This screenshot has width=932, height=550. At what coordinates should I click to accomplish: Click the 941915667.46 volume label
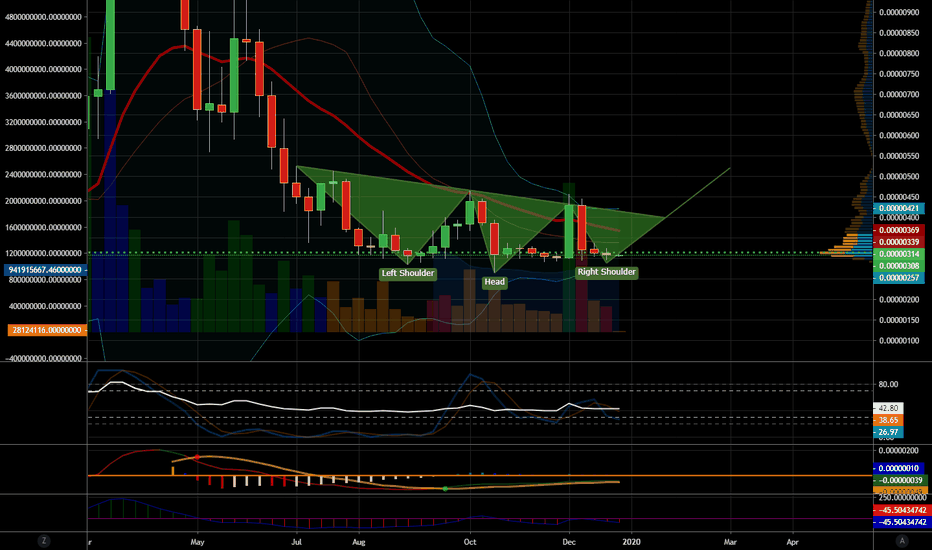46,269
